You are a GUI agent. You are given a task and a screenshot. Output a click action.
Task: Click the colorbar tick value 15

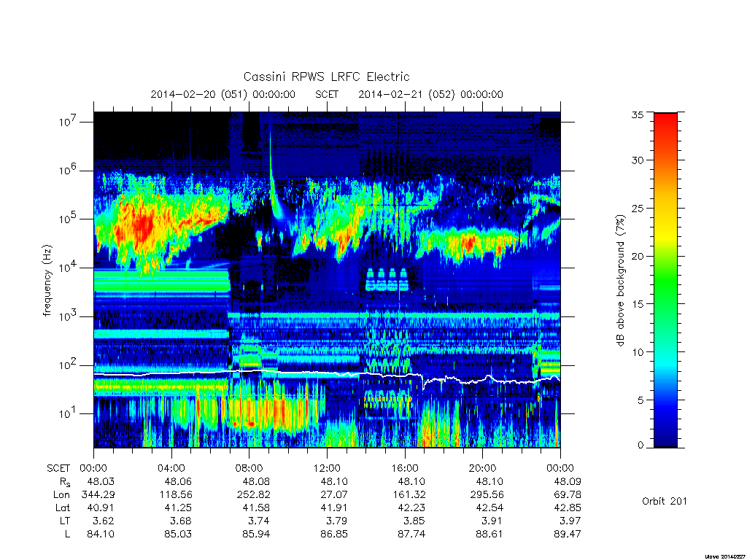638,304
